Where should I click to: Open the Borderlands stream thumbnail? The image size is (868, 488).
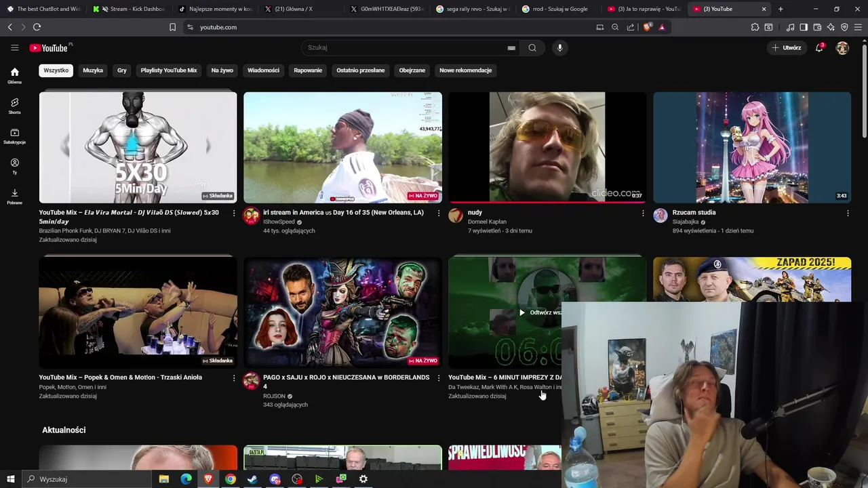[342, 312]
